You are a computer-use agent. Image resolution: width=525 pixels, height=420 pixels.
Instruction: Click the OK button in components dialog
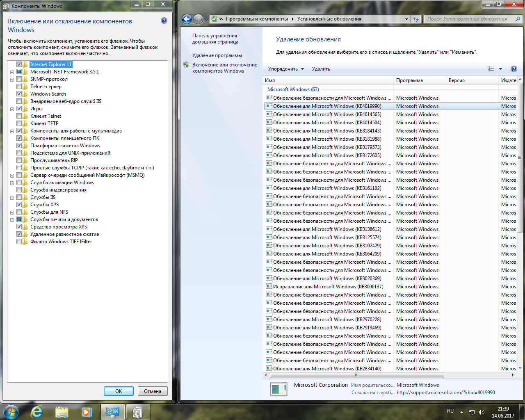coord(119,391)
